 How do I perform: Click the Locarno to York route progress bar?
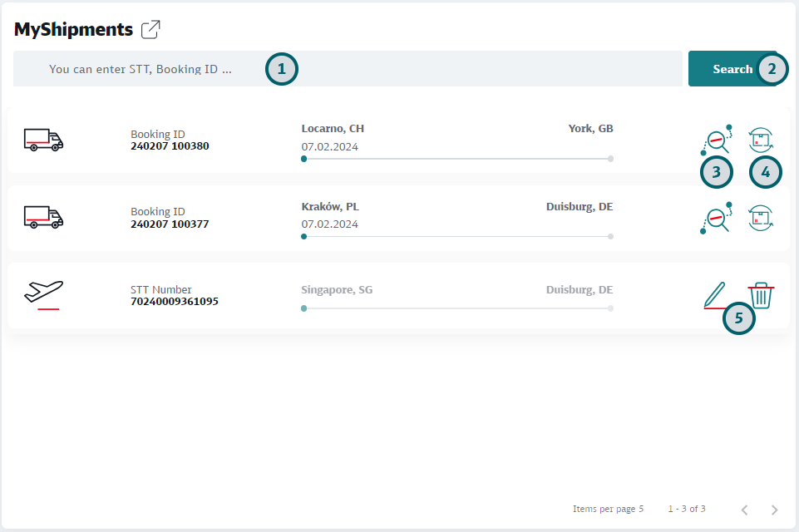[x=457, y=158]
